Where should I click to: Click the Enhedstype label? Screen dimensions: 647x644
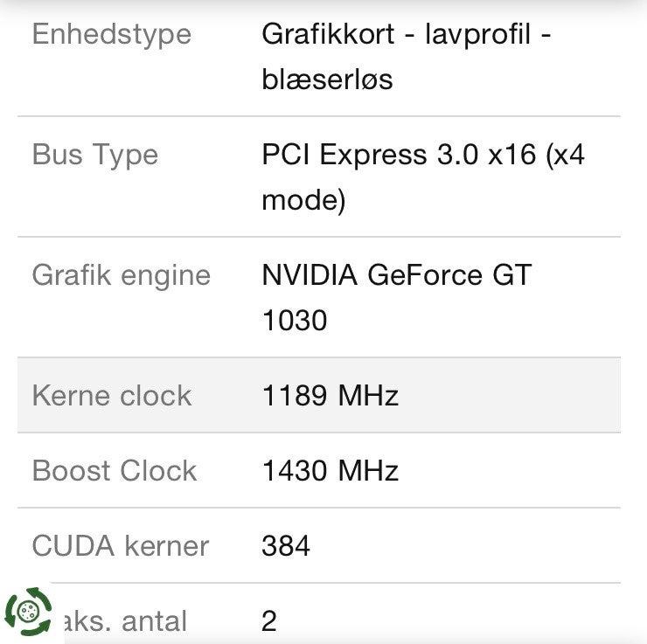click(x=111, y=34)
